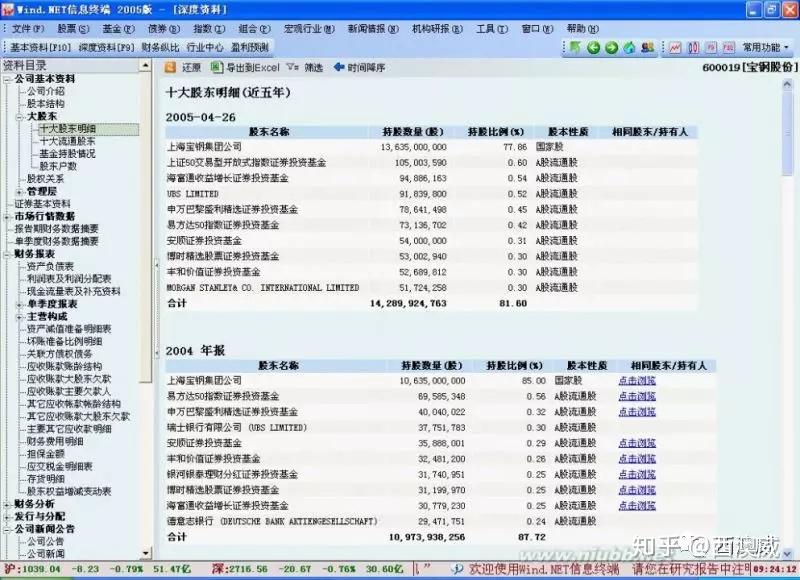Click the orange 还原 restore icon

pos(170,67)
